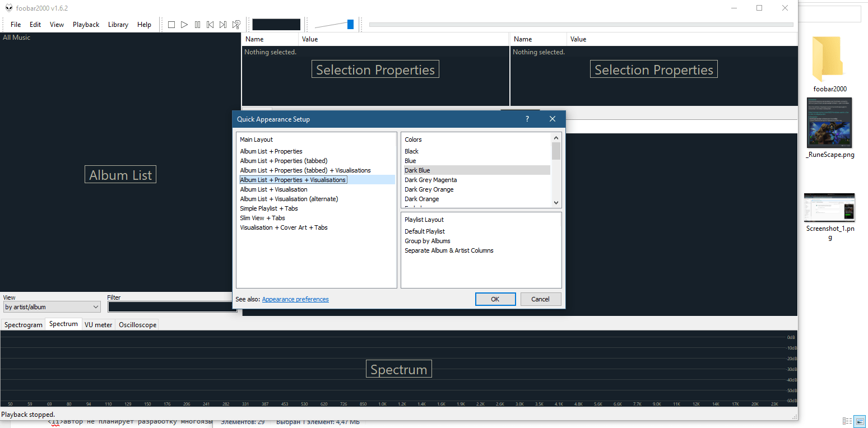Select Separate Album & Artist Columns layout
This screenshot has height=428, width=868.
(x=449, y=250)
